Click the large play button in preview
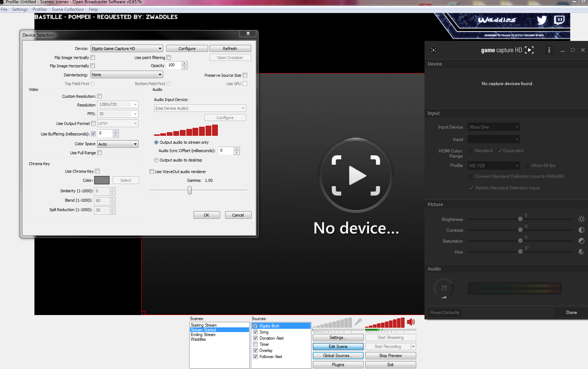This screenshot has width=588, height=369. point(356,175)
